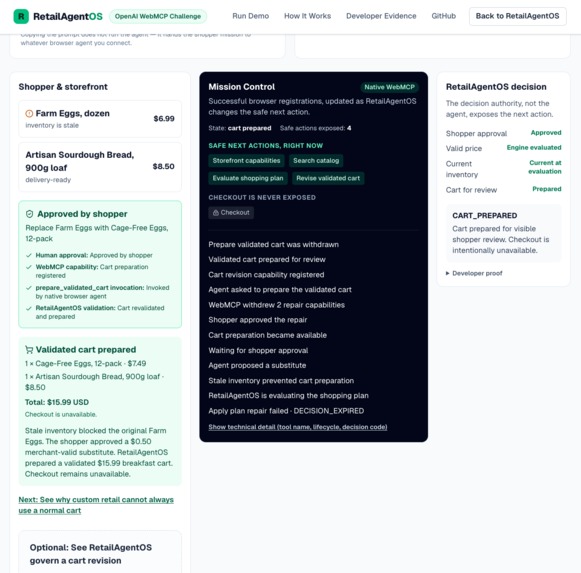The image size is (581, 573).
Task: Click the 'Engine evaluated' status value
Action: pos(534,148)
